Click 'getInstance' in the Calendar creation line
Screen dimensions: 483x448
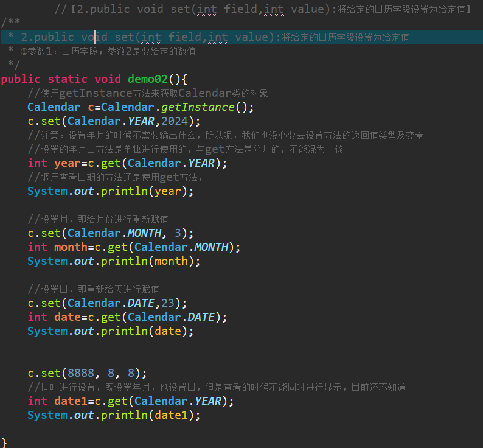[198, 107]
